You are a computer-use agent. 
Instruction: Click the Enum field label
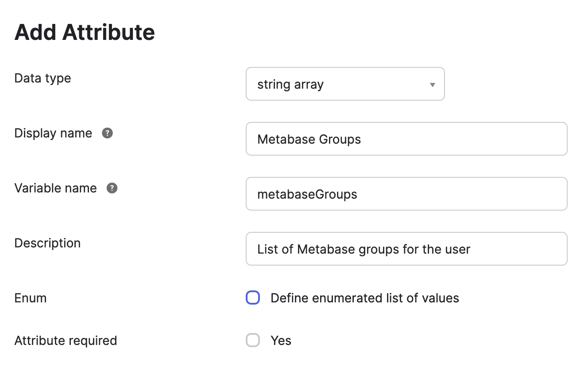pos(30,298)
